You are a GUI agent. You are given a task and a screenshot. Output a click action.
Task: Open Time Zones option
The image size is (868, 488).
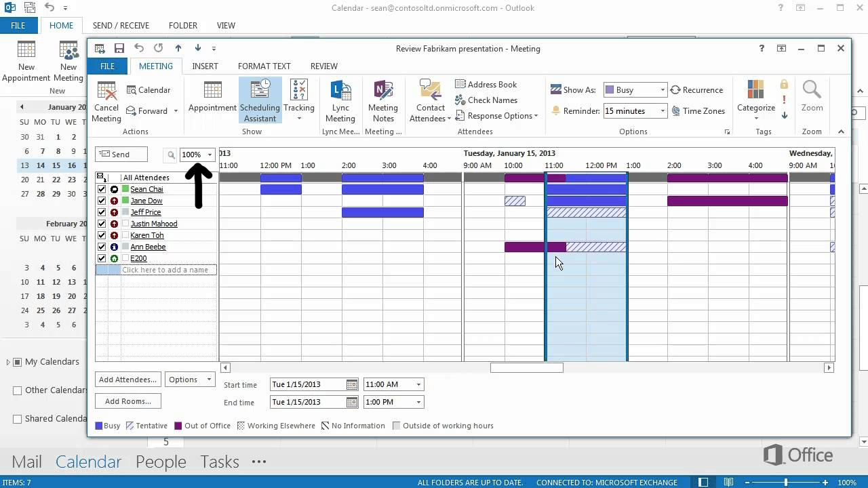click(x=698, y=110)
